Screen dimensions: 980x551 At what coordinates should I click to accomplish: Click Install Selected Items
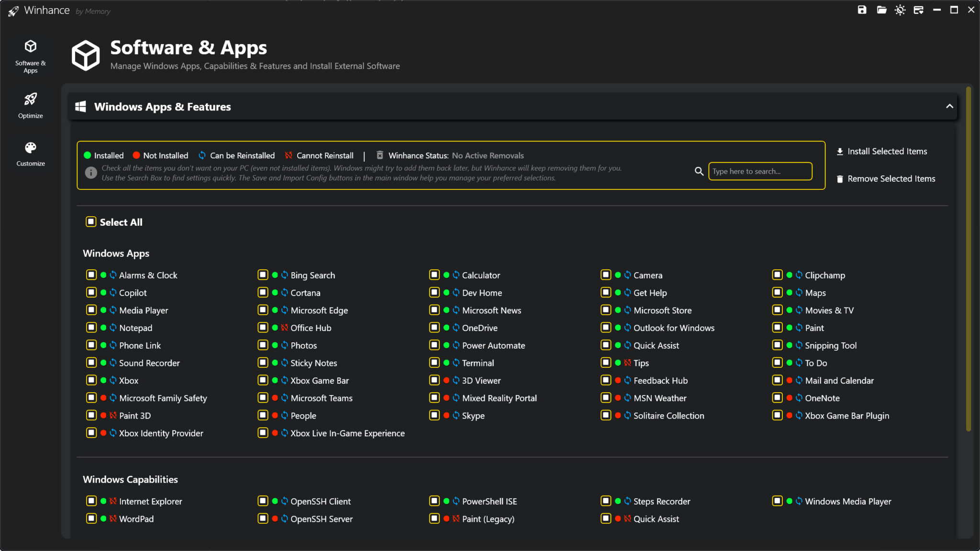click(882, 151)
